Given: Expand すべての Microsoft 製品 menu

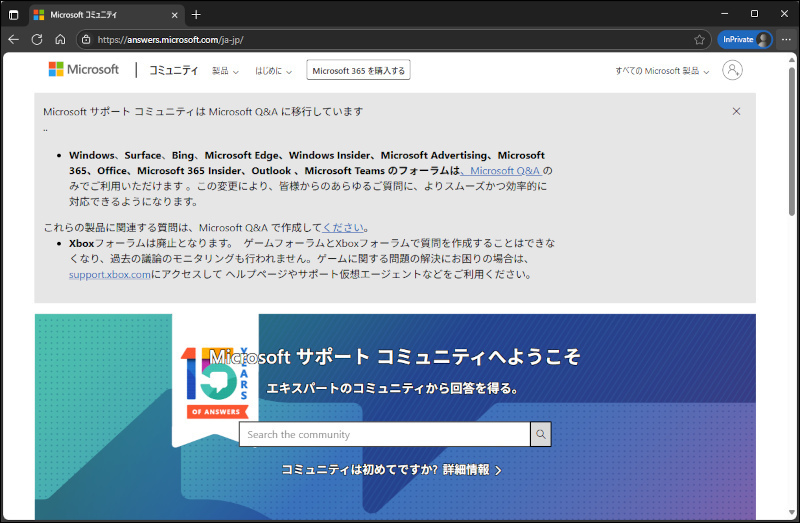Looking at the screenshot, I should [663, 71].
